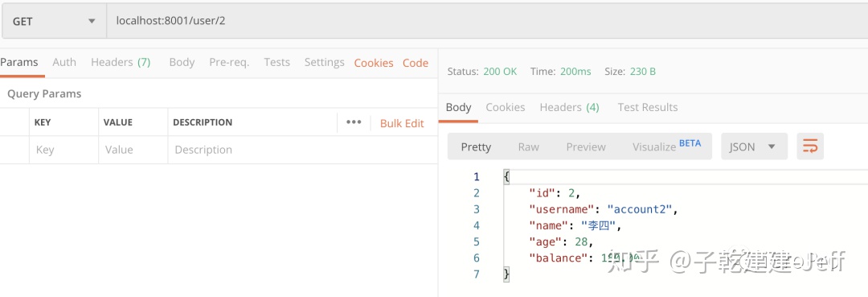The image size is (868, 297).
Task: Go to the Tests tab
Action: pyautogui.click(x=276, y=62)
